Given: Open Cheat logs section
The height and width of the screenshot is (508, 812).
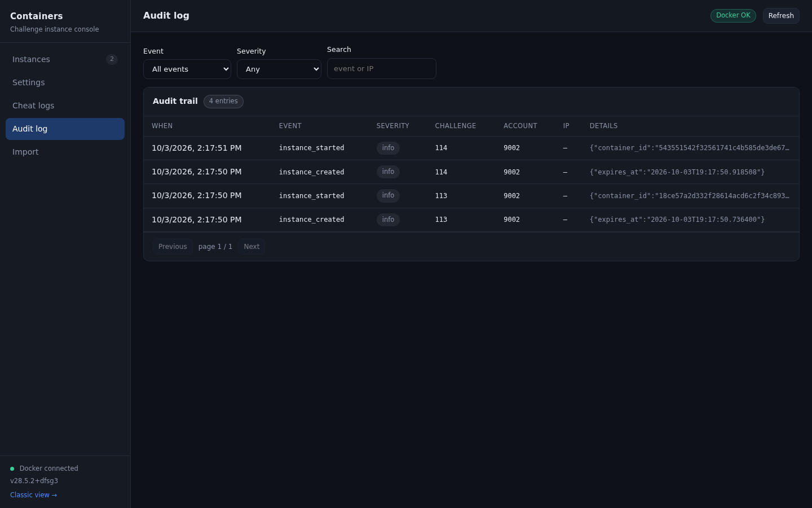Looking at the screenshot, I should click(x=65, y=106).
